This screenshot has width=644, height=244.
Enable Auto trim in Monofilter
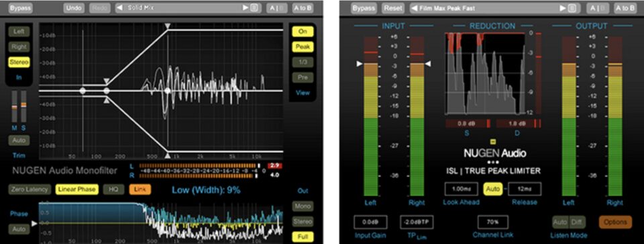tap(19, 140)
